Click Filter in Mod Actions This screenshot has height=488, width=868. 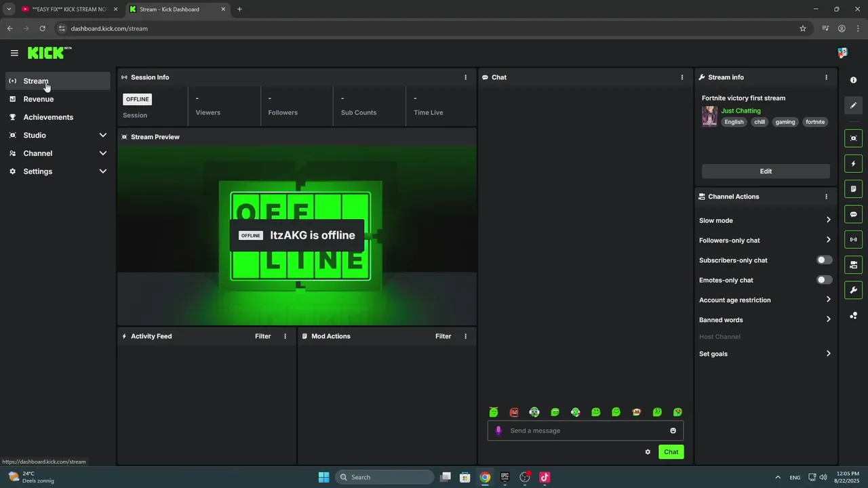coord(443,336)
